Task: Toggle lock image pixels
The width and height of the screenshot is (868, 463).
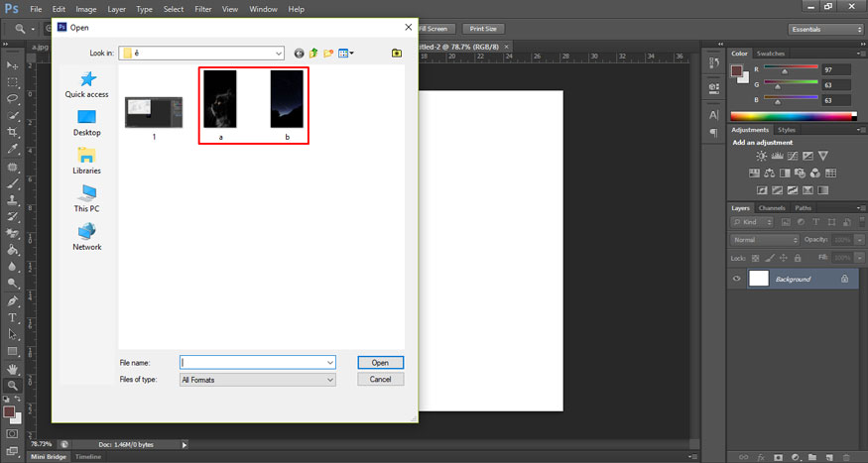Action: click(x=770, y=259)
